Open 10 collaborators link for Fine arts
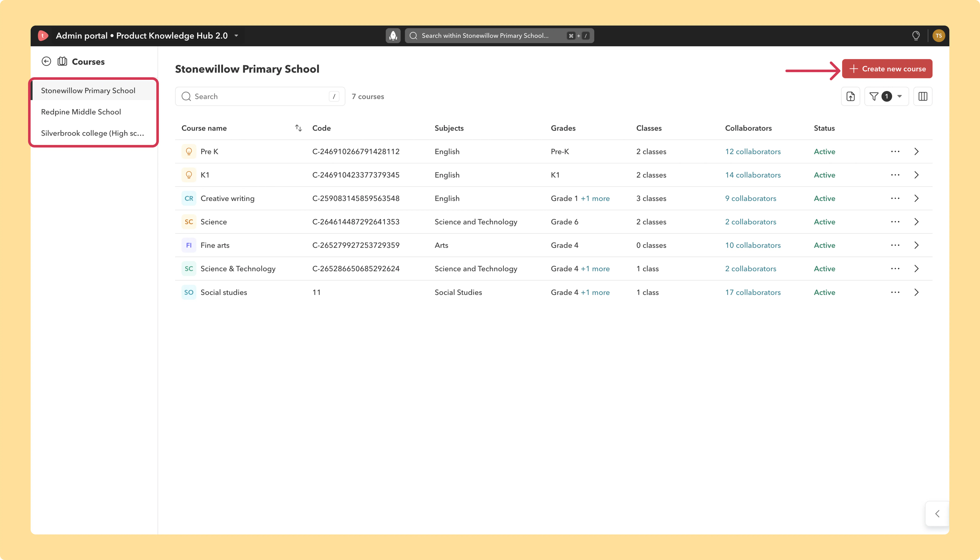Viewport: 980px width, 560px height. pyautogui.click(x=753, y=245)
